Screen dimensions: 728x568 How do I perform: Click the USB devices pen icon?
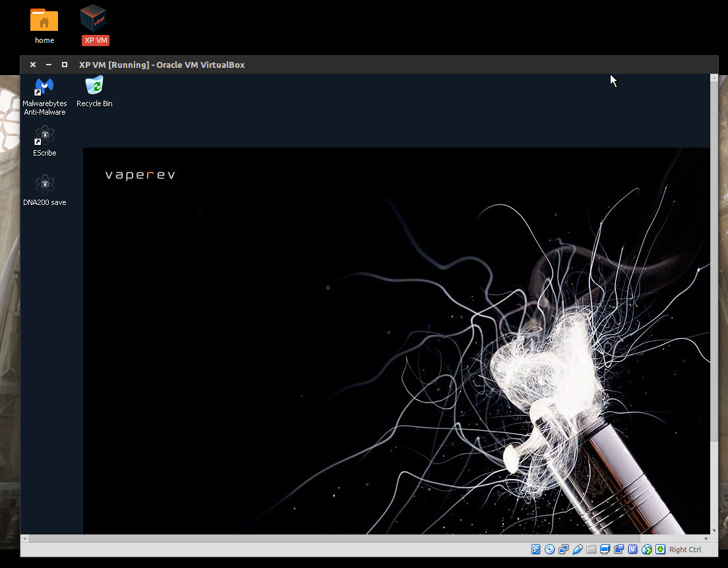pos(578,550)
